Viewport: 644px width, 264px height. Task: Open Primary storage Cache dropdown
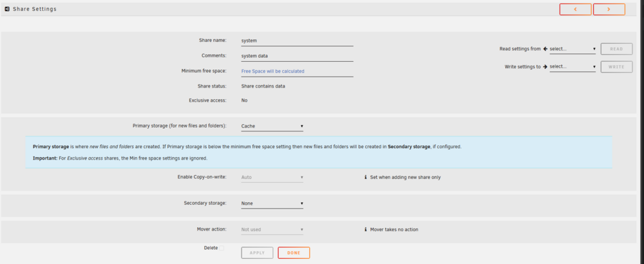pos(272,126)
